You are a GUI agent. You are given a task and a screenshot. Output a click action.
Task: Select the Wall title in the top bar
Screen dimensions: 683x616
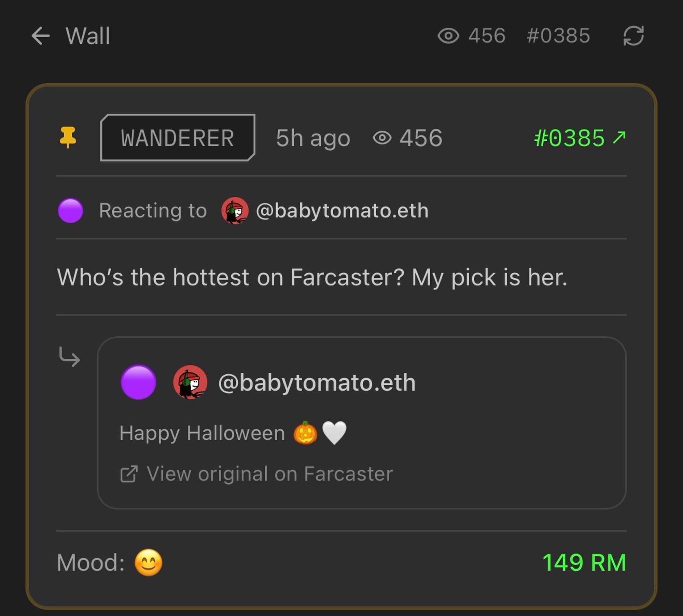click(x=87, y=35)
